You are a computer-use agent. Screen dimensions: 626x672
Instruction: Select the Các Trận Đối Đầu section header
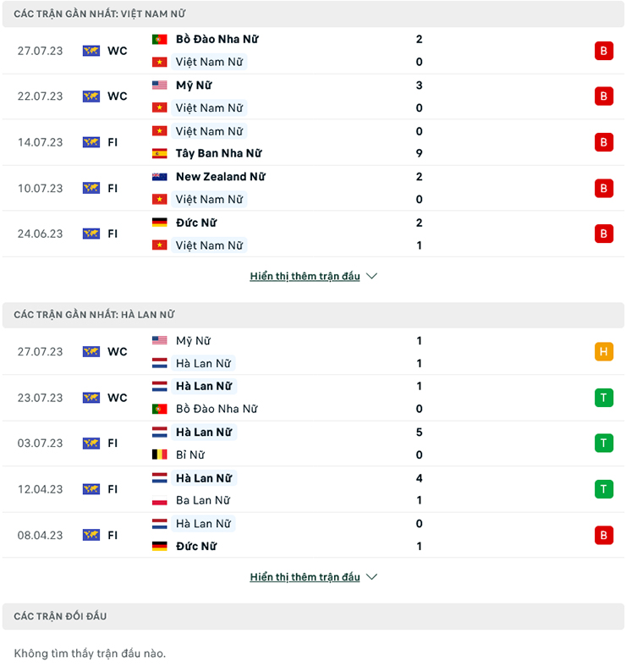(x=60, y=616)
